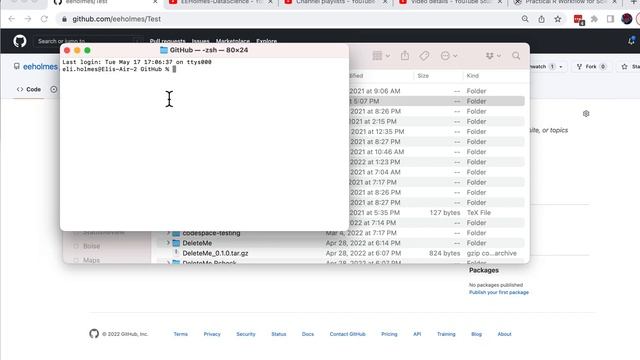The width and height of the screenshot is (640, 360).
Task: Open the Chrome extensions puzzle icon
Action: pos(594,19)
